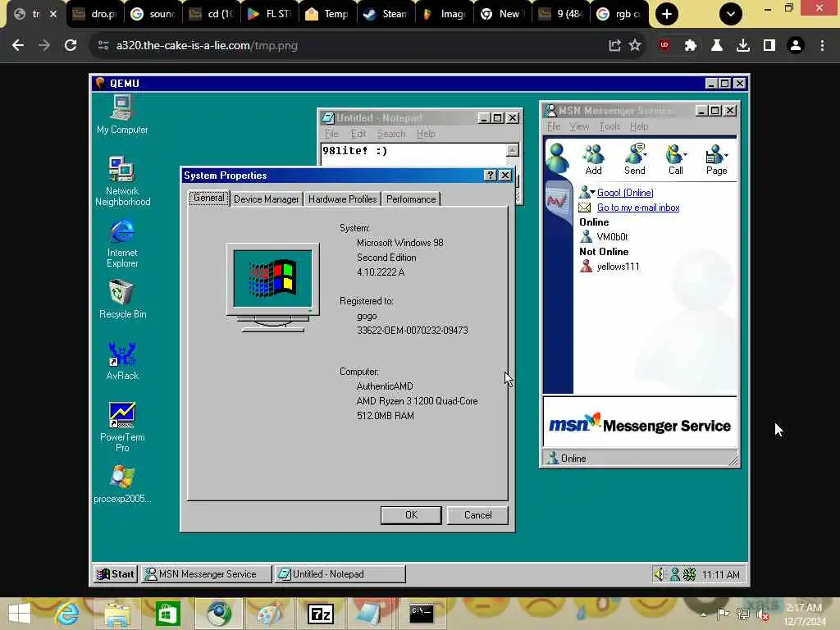Go back in browser

[x=18, y=46]
